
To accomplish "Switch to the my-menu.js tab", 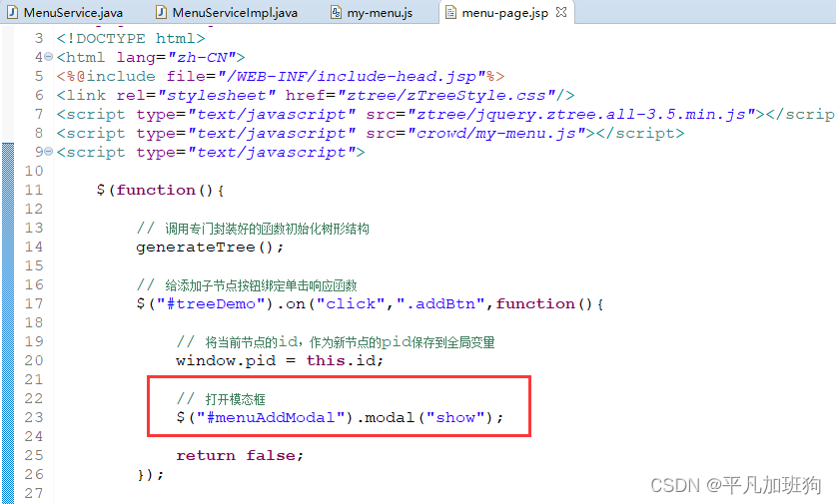I will click(x=380, y=12).
